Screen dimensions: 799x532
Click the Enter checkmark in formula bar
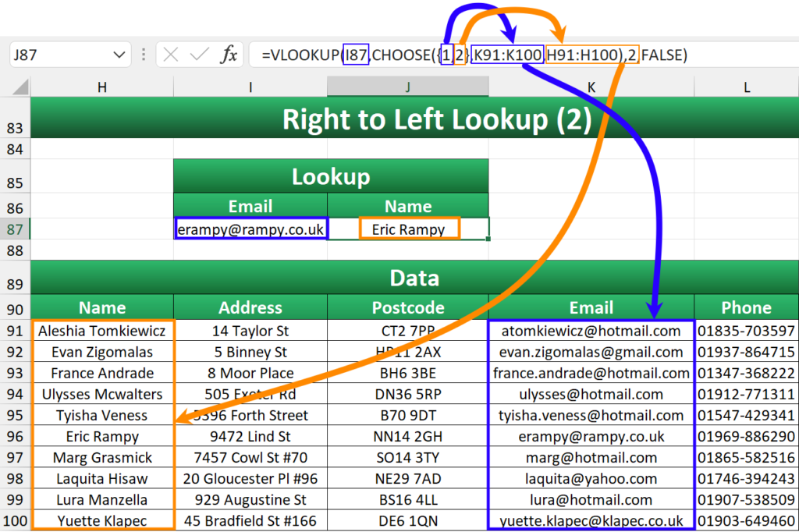[x=200, y=55]
